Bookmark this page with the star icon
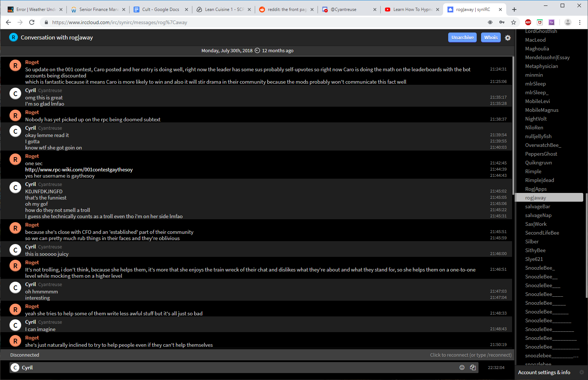 tap(514, 22)
